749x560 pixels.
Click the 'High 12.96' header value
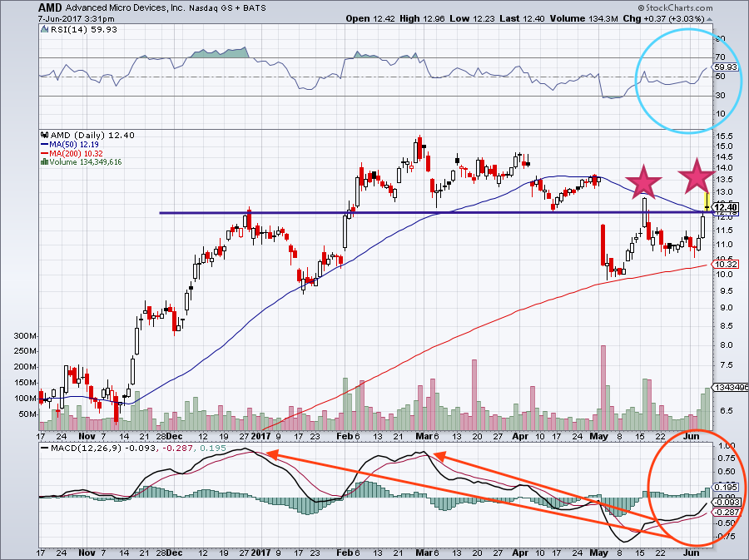tap(422, 18)
